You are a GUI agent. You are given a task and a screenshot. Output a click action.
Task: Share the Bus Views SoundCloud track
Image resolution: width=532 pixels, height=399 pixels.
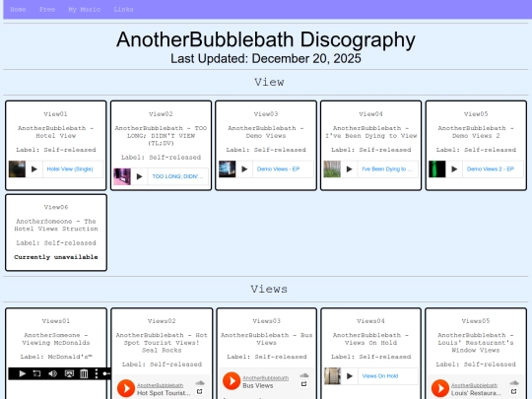pyautogui.click(x=304, y=384)
